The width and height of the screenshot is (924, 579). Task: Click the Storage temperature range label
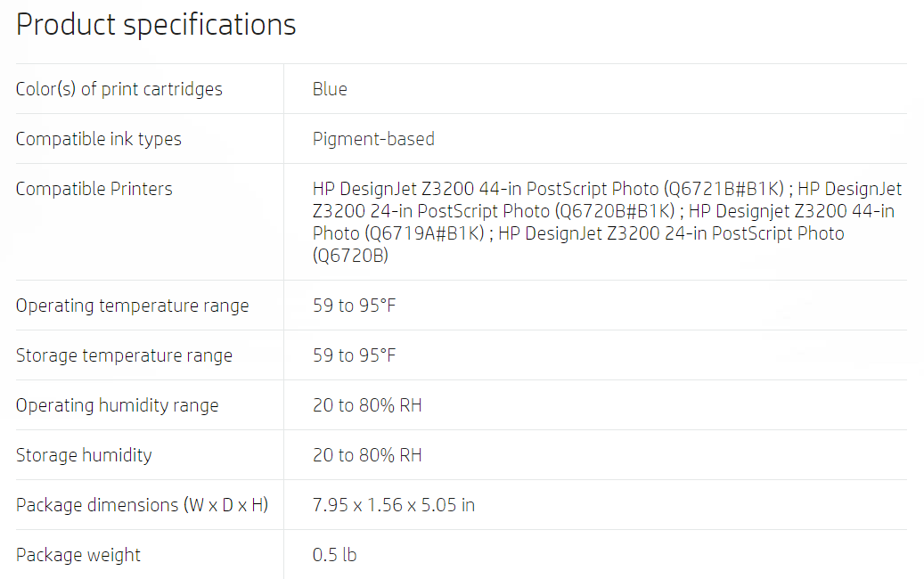click(x=124, y=355)
